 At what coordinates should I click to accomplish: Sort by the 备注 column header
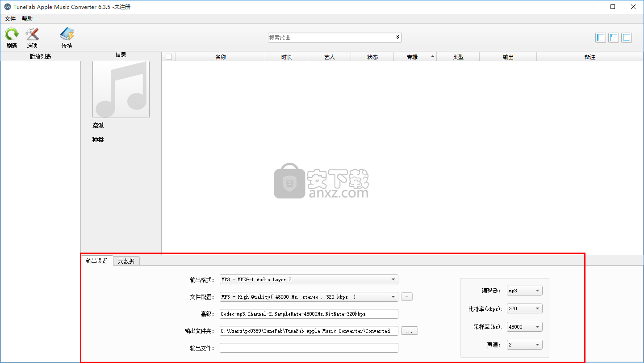590,57
